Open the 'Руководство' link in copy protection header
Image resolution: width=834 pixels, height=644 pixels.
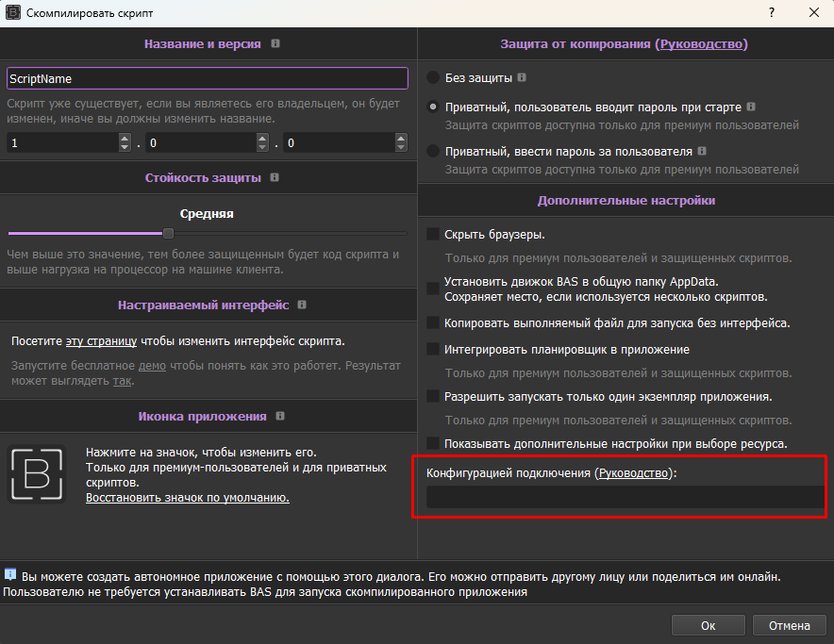pos(702,44)
